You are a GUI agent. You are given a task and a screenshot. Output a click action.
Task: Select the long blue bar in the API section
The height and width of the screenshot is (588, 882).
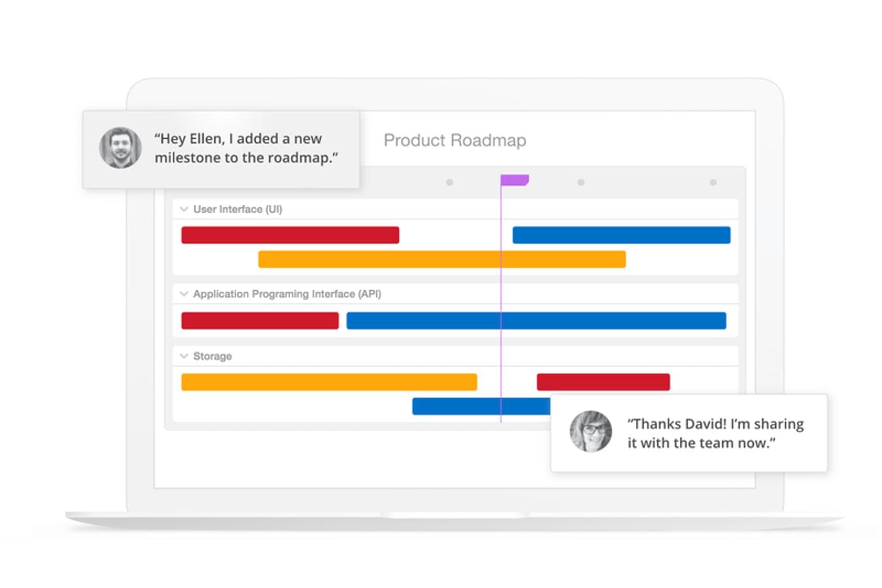(536, 321)
